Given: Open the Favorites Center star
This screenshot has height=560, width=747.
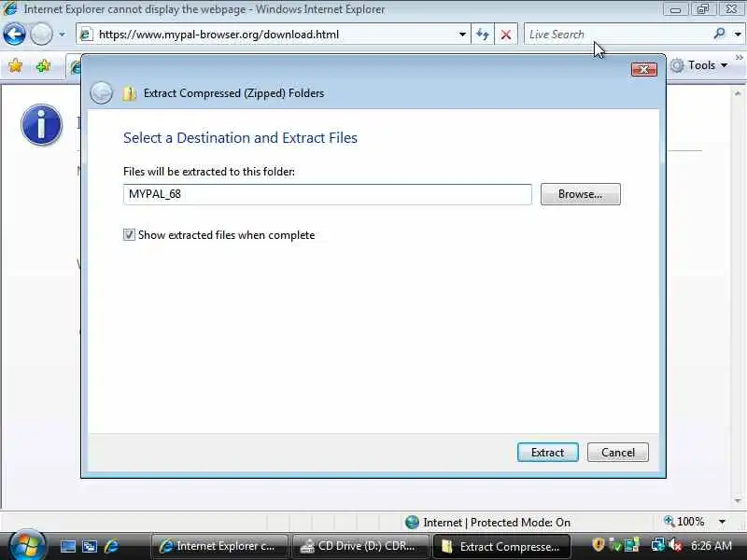Looking at the screenshot, I should [x=15, y=65].
